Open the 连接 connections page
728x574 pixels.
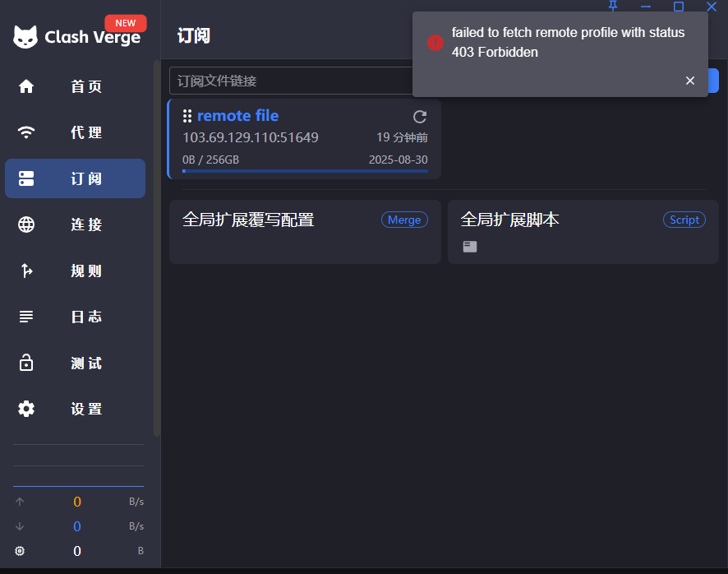tap(76, 225)
